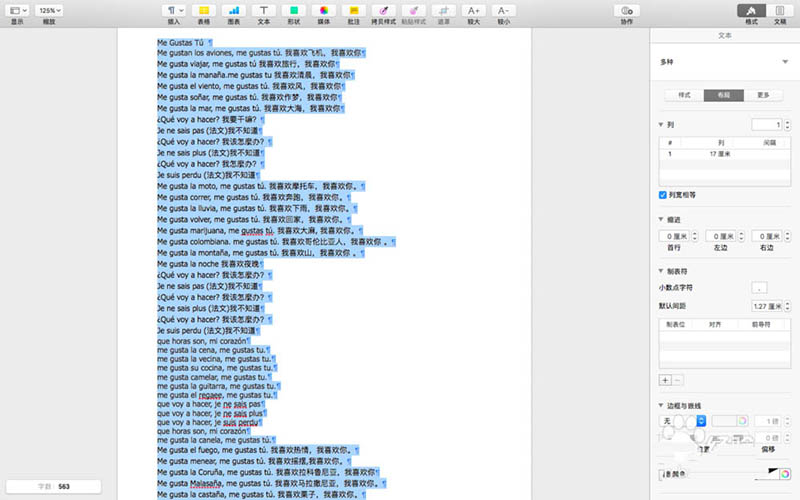
Task: Open the border color wheel picker
Action: click(742, 420)
